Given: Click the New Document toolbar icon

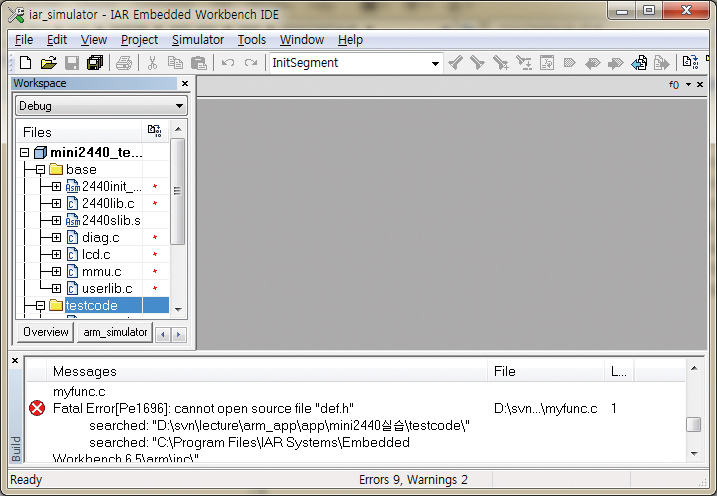Looking at the screenshot, I should pos(25,63).
